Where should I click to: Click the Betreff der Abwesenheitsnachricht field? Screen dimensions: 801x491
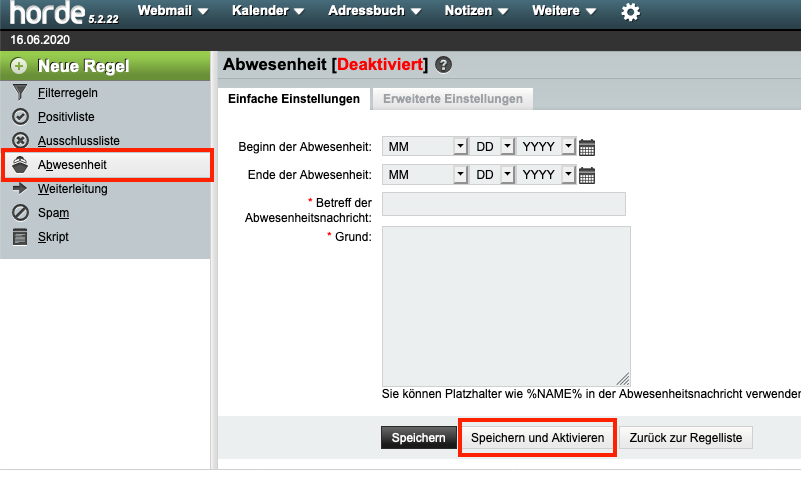[x=503, y=204]
